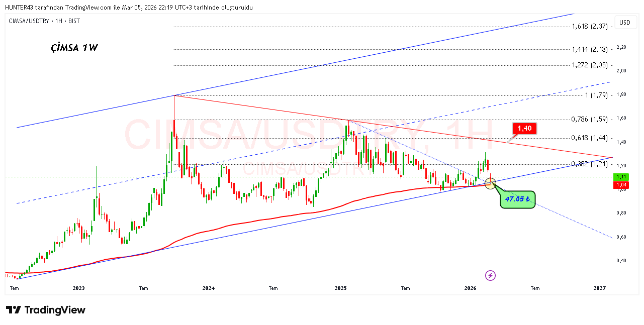The height and width of the screenshot is (325, 644).
Task: Click the purple lightning bolt event icon
Action: click(x=491, y=275)
